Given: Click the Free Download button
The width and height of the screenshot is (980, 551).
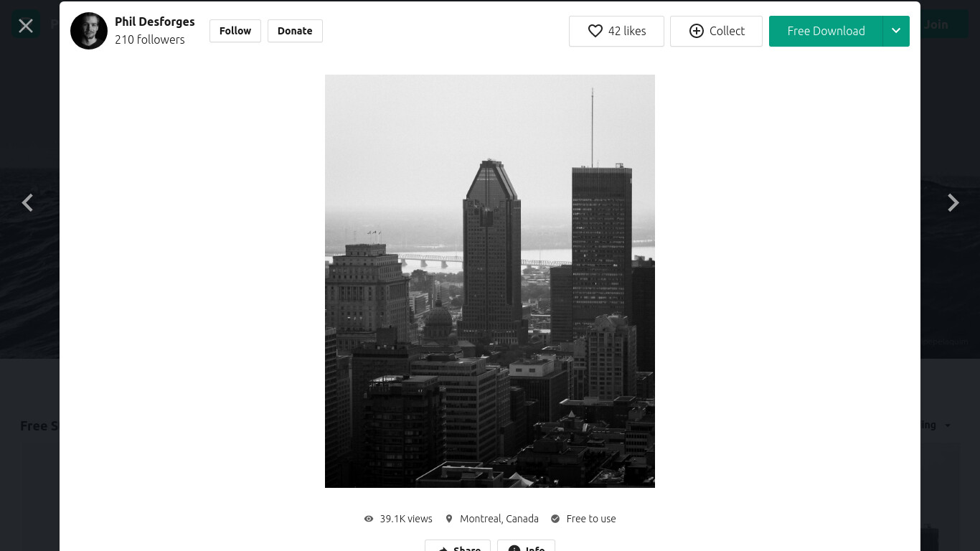Looking at the screenshot, I should (x=826, y=31).
